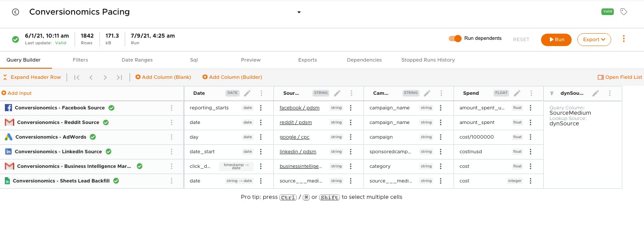Switch to the Exports tab
This screenshot has height=225, width=644.
tap(308, 60)
